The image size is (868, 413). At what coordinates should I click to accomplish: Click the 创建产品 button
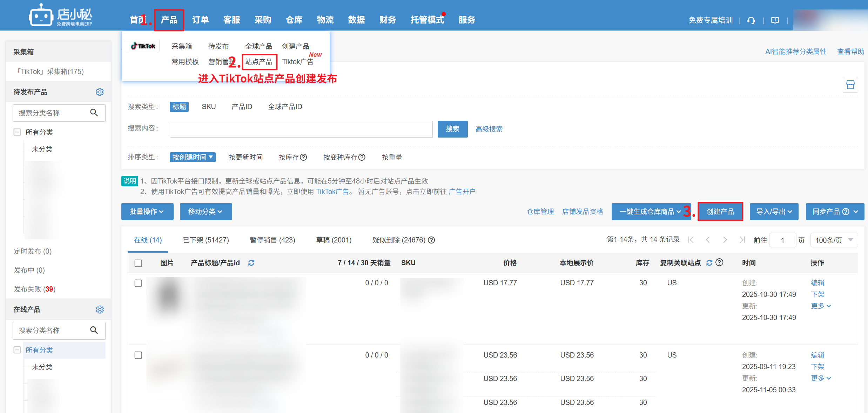point(720,212)
